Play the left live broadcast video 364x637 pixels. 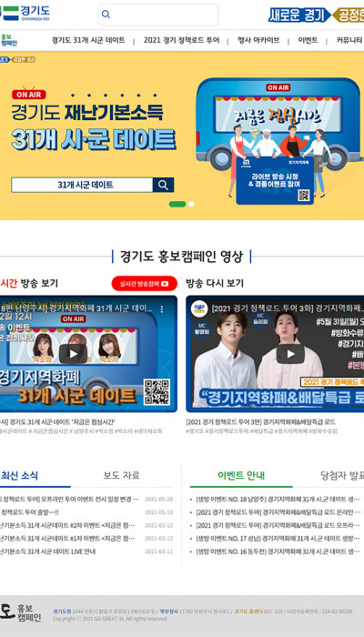click(x=73, y=353)
